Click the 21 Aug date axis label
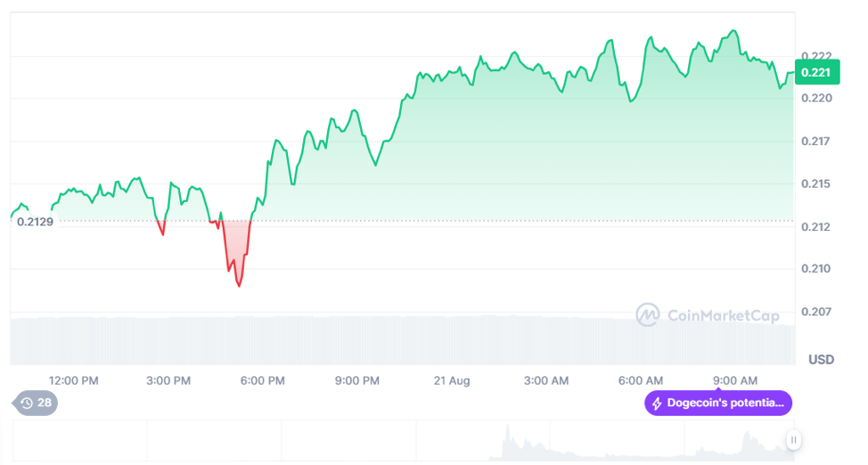Image resolution: width=868 pixels, height=465 pixels. [452, 380]
